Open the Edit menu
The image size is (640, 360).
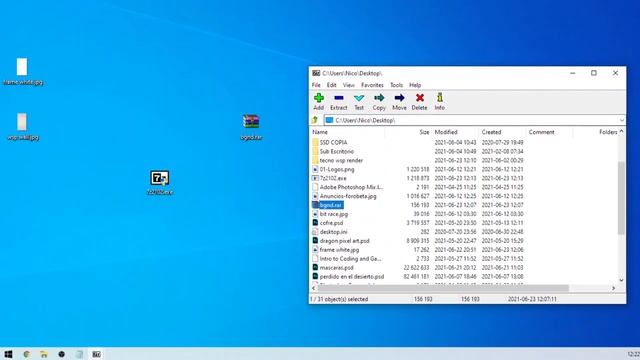coord(331,85)
